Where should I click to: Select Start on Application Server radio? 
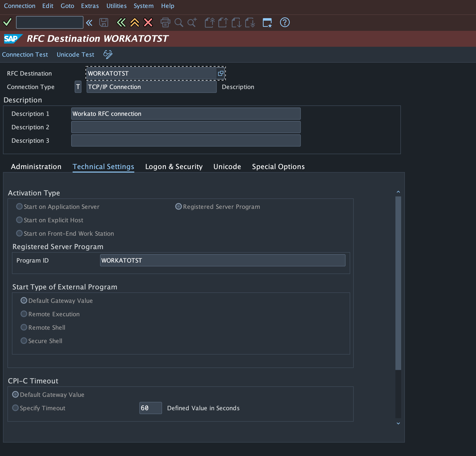(19, 207)
